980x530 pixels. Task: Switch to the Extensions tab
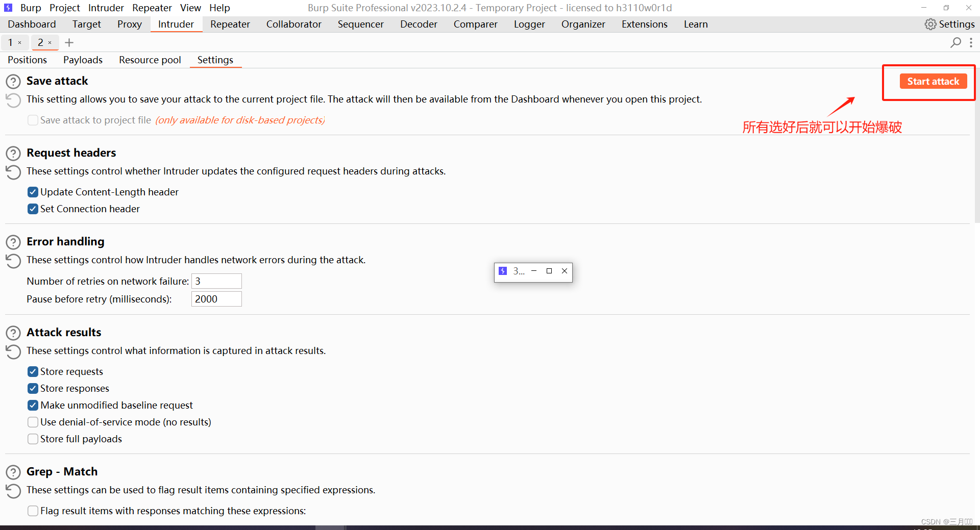coord(644,24)
